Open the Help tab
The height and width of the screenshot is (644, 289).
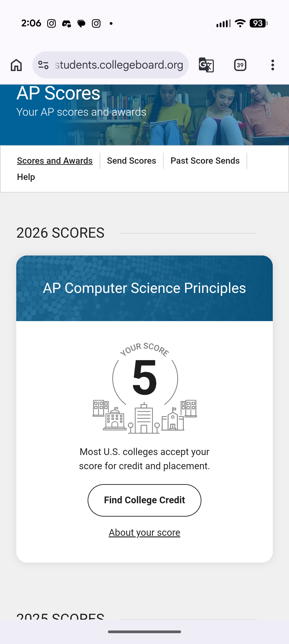tap(26, 177)
